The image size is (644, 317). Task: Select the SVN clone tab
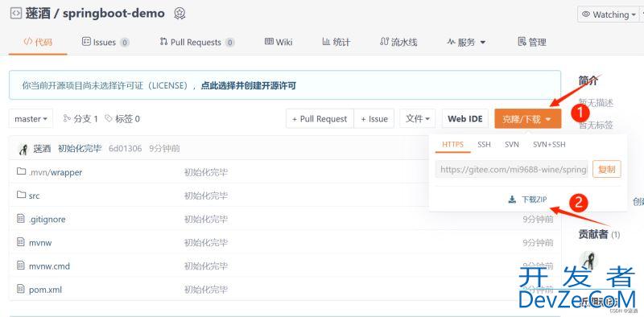(x=512, y=145)
